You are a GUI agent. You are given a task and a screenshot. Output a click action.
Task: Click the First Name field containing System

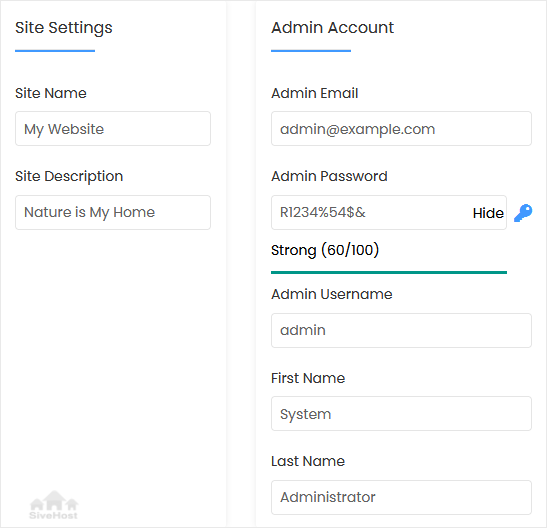click(401, 414)
